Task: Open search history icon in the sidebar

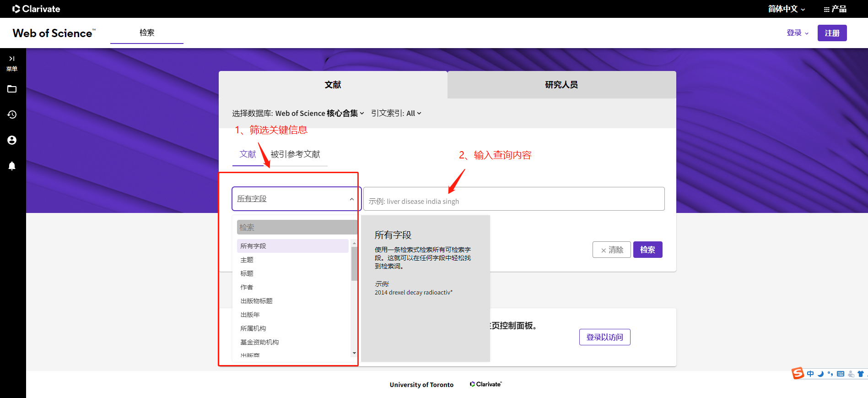Action: [x=12, y=114]
